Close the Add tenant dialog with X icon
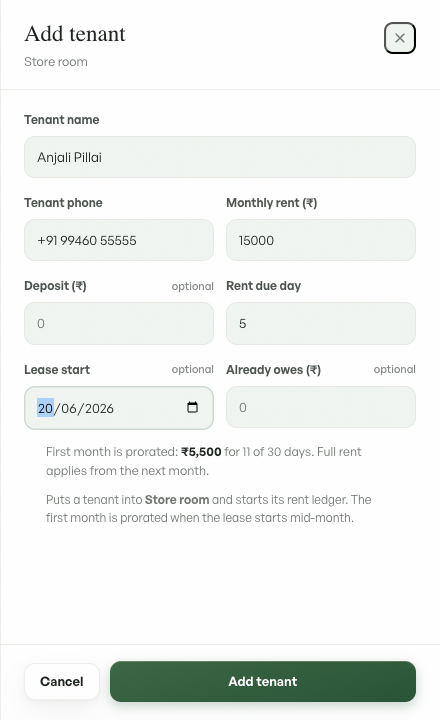The width and height of the screenshot is (440, 720). coord(400,38)
